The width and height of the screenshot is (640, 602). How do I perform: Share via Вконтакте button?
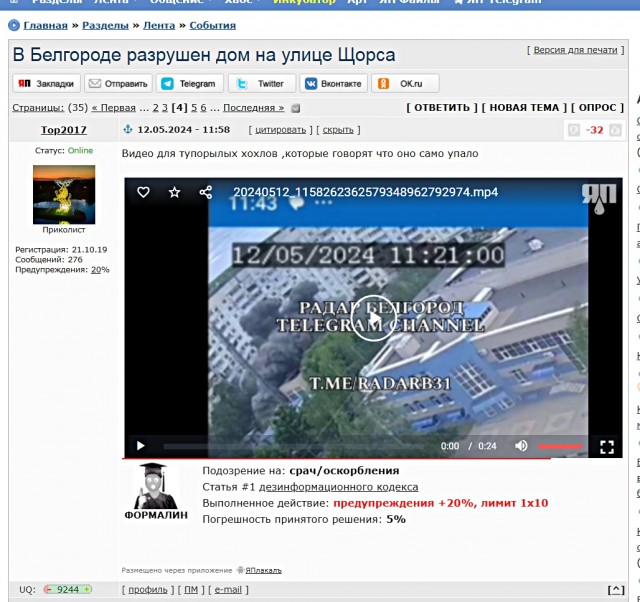click(x=333, y=84)
